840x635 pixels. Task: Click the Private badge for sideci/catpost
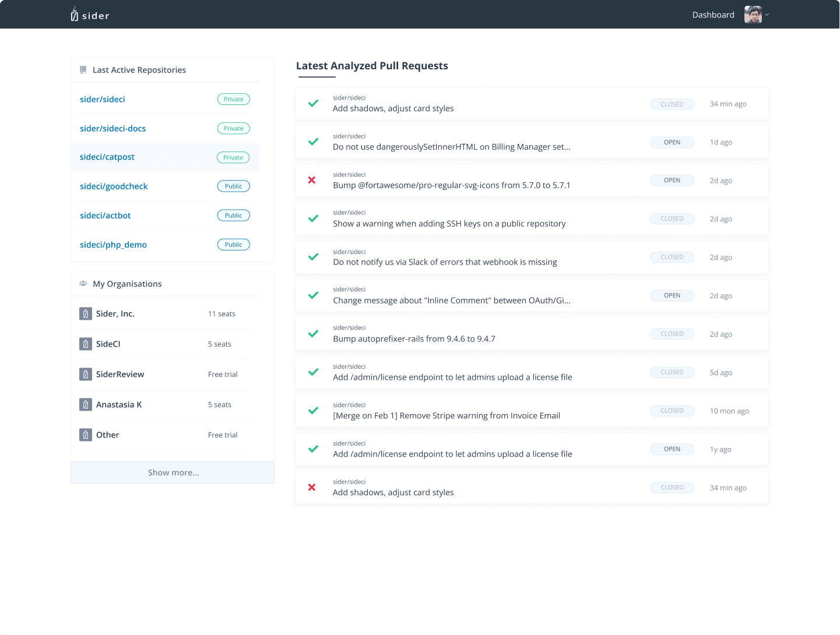(233, 157)
